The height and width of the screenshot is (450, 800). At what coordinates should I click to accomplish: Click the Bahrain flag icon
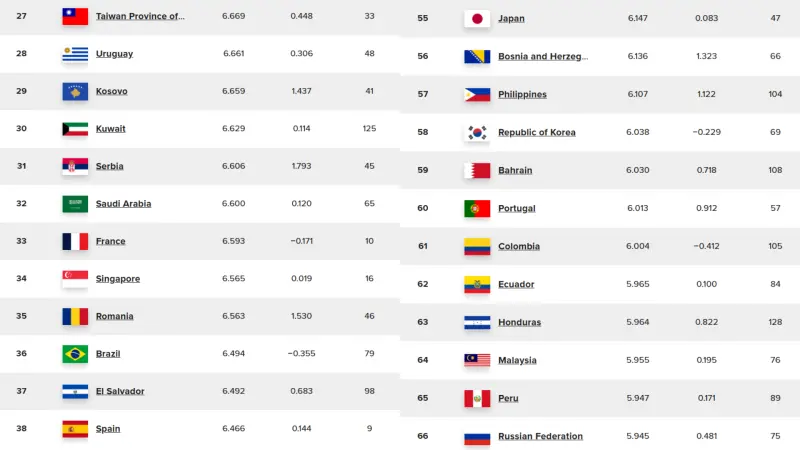(x=477, y=170)
